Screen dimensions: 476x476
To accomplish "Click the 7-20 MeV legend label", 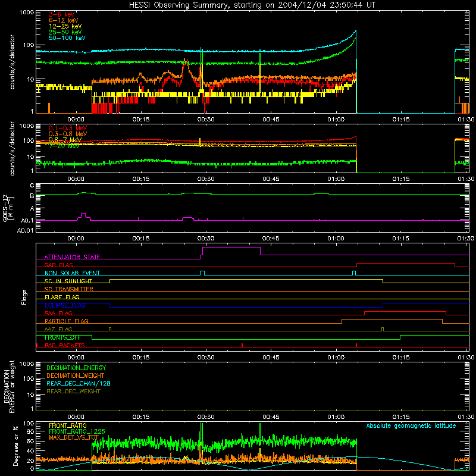I will pyautogui.click(x=64, y=146).
